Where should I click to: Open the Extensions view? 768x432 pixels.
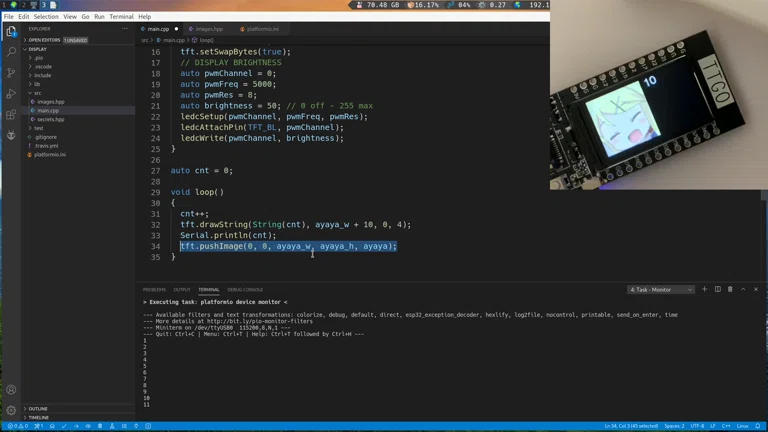point(11,115)
